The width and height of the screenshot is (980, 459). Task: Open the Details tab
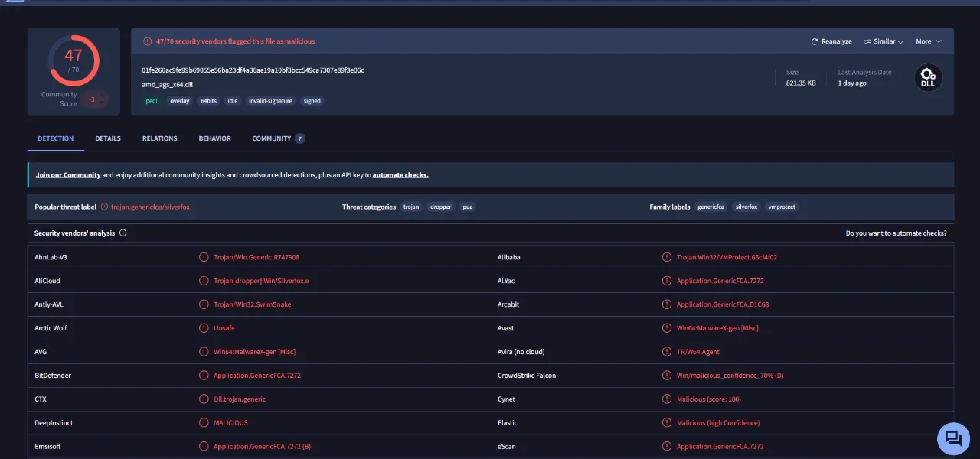pyautogui.click(x=108, y=138)
